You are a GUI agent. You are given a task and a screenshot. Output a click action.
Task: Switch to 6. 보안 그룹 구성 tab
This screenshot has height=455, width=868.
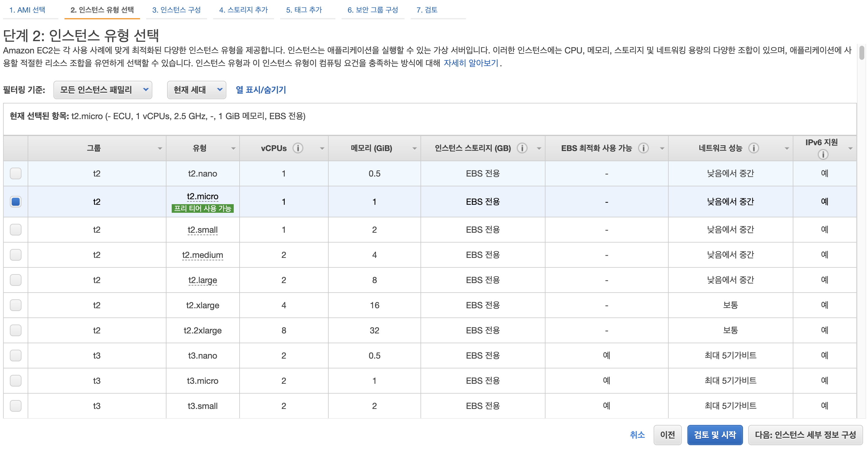(x=372, y=10)
